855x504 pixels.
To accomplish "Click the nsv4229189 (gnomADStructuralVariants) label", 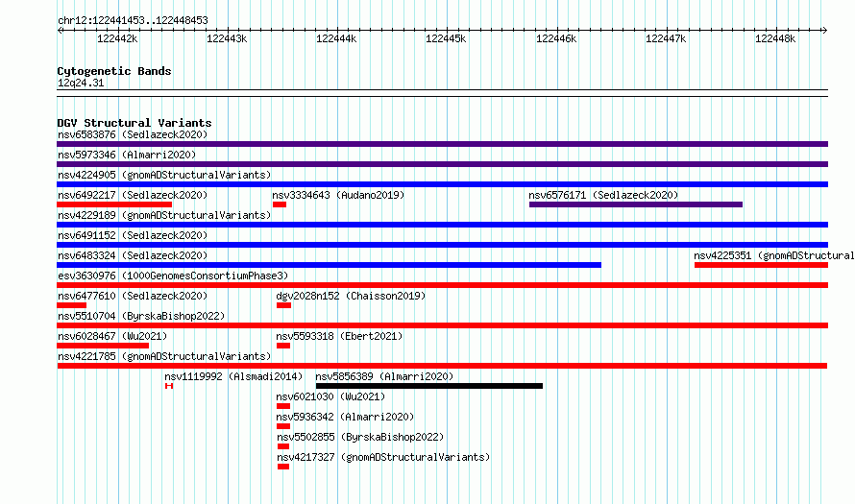I will tap(164, 215).
